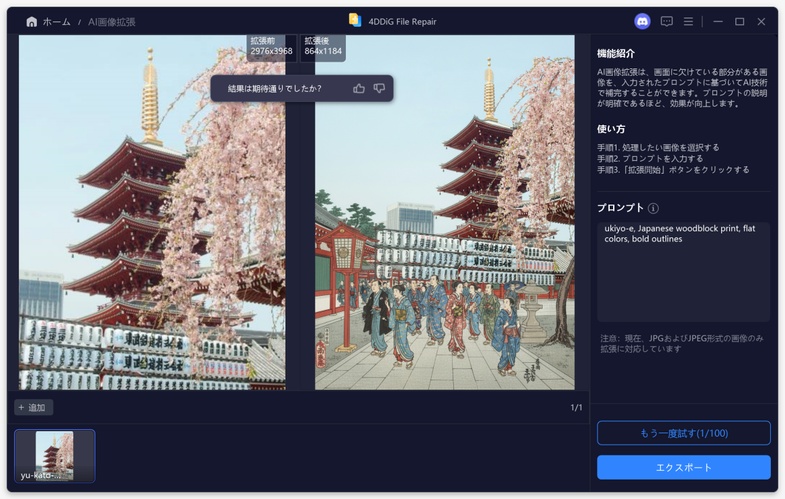Click the 使い方 heading
The width and height of the screenshot is (785, 499).
click(x=611, y=129)
